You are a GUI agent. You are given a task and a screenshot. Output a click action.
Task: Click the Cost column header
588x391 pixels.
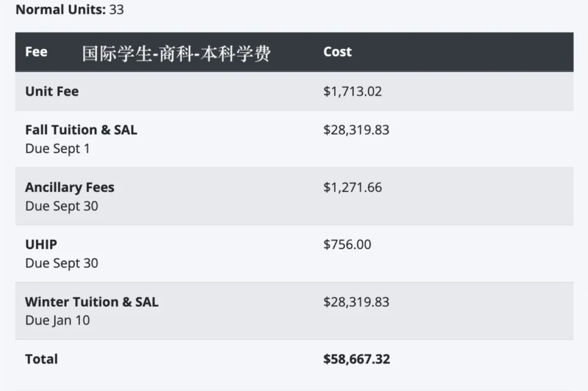(x=337, y=52)
